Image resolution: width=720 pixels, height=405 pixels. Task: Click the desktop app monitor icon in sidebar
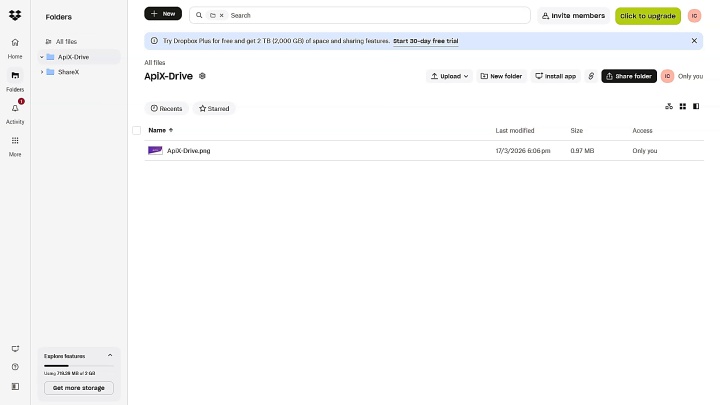coord(15,349)
